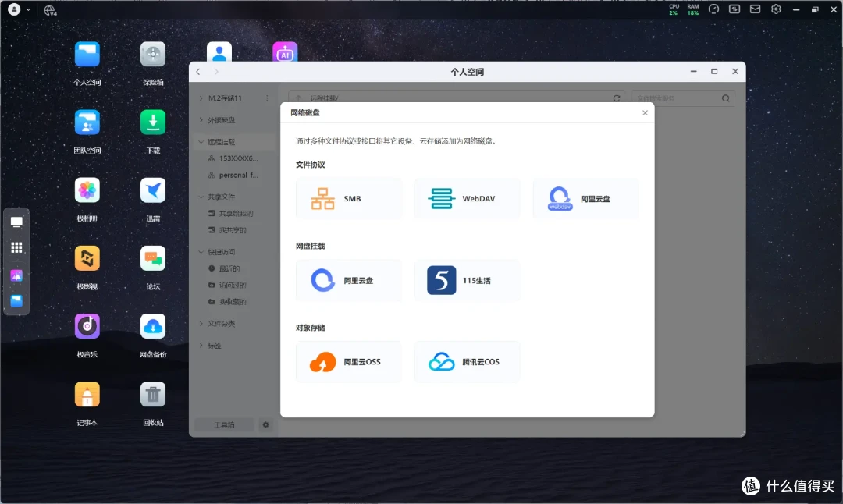The width and height of the screenshot is (843, 504).
Task: Open the AI assistant desktop icon
Action: [285, 52]
